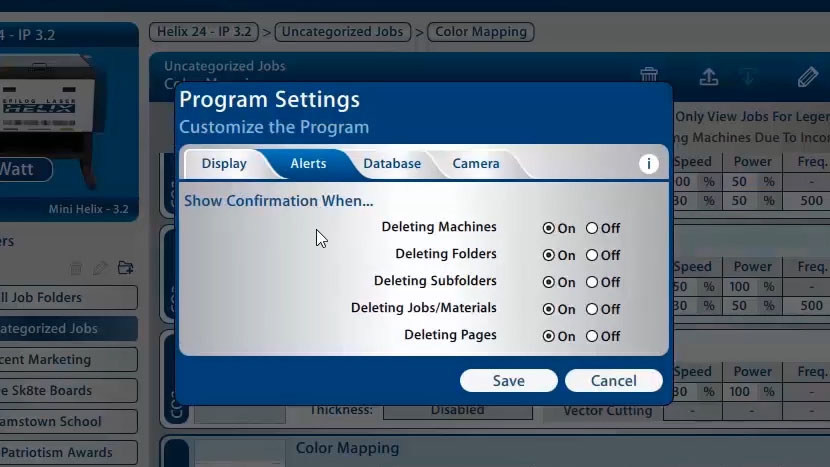Switch to the Display tab
The width and height of the screenshot is (830, 467).
coord(224,164)
